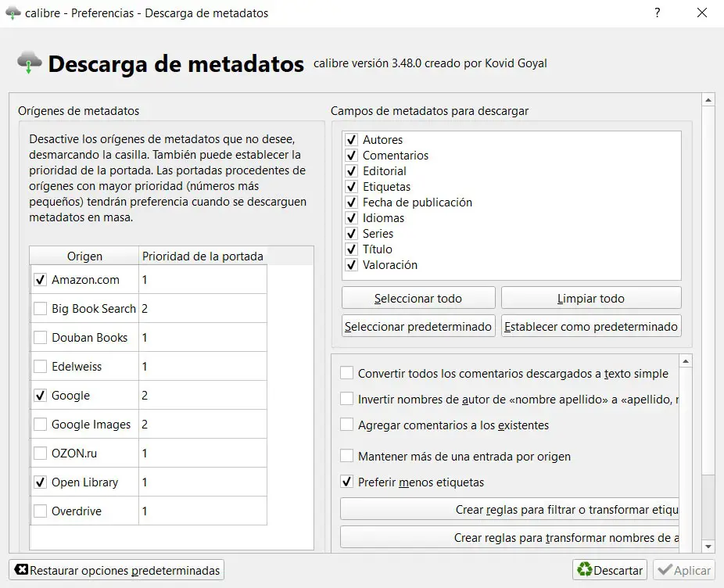Select OZON.ru priority cell

[203, 454]
